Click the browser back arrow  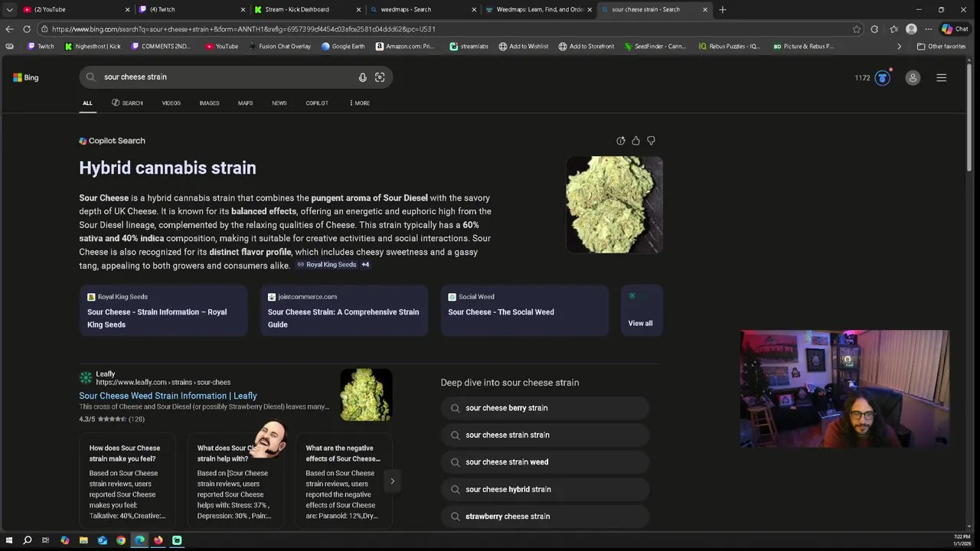(x=9, y=29)
